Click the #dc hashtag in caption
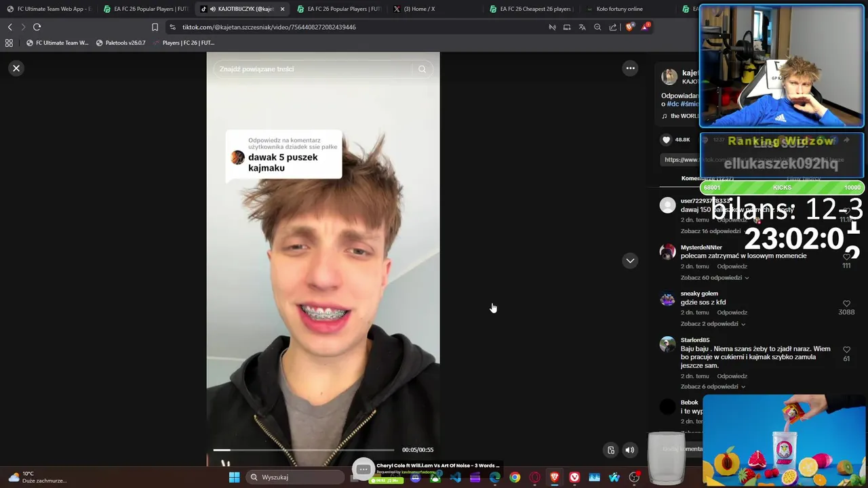Viewport: 868px width, 488px height. pyautogui.click(x=673, y=104)
